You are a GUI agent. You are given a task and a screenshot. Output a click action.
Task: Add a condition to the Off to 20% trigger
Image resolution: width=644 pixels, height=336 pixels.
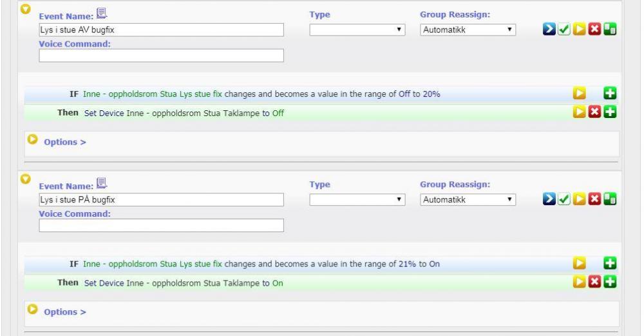(609, 95)
